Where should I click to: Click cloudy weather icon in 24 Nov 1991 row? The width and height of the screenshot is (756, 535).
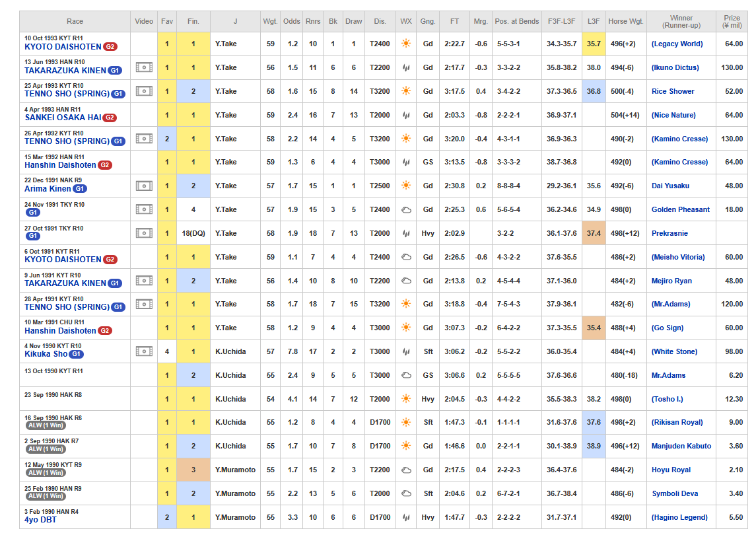point(406,209)
